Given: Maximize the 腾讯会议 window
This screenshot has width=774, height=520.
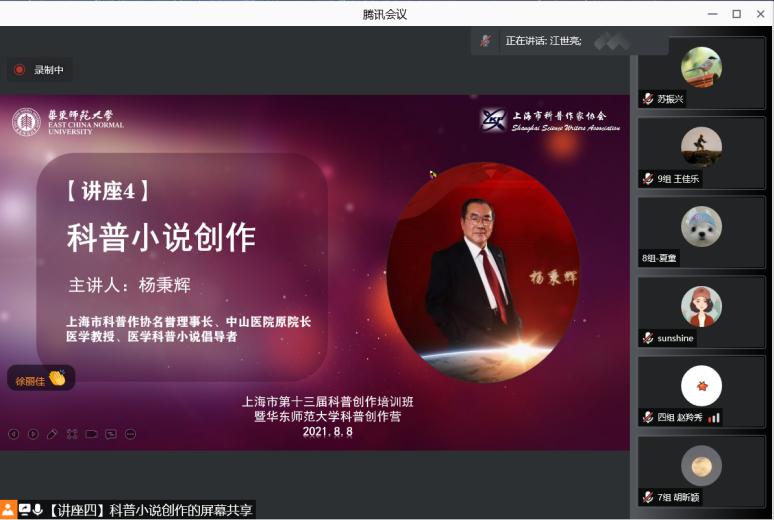Looking at the screenshot, I should (x=736, y=14).
